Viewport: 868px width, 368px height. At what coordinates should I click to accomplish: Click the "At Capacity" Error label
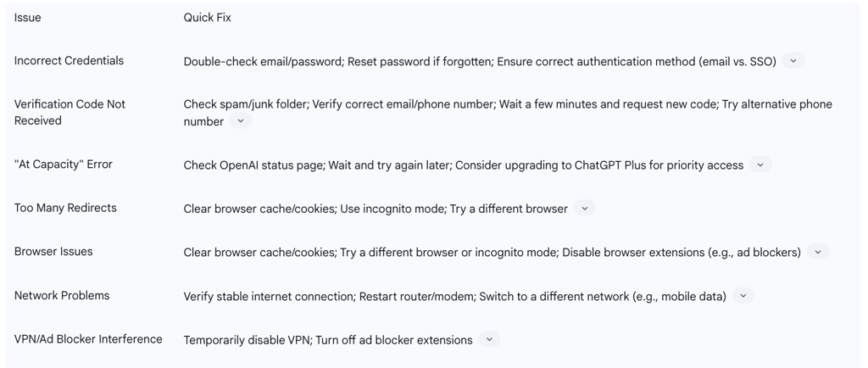tap(64, 164)
